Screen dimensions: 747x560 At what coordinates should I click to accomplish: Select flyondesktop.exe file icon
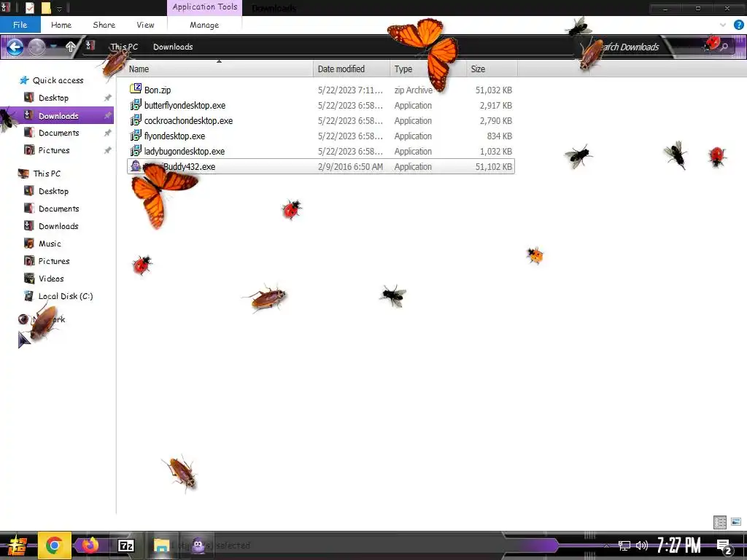(136, 135)
